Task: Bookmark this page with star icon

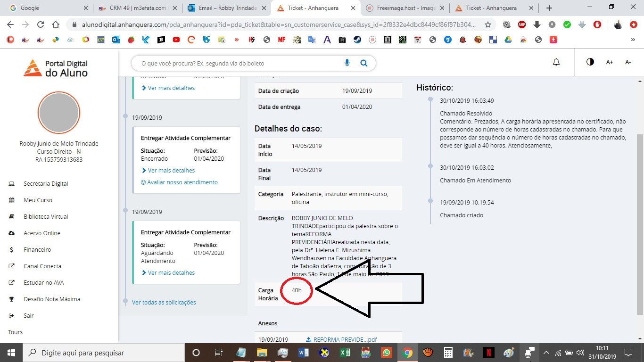Action: click(x=488, y=25)
